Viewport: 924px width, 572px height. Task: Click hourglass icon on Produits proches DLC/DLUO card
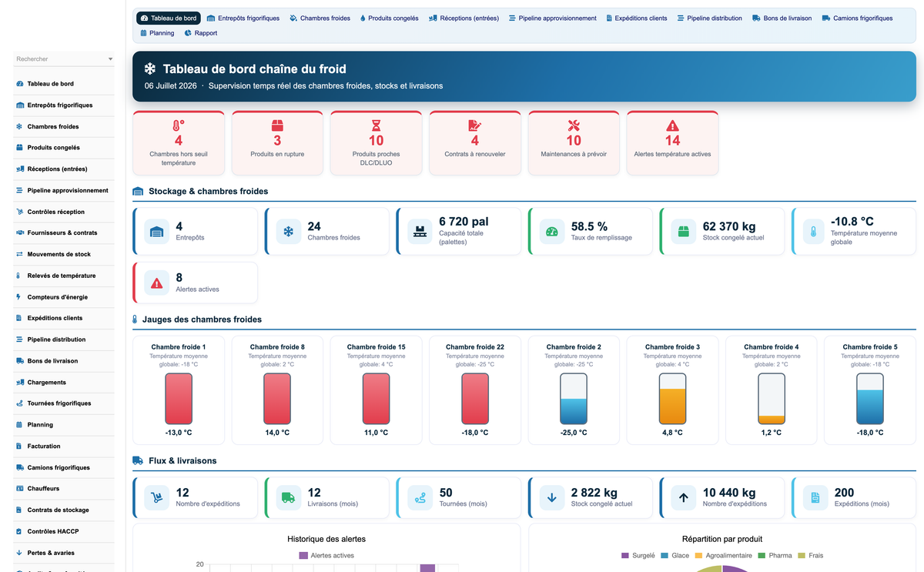(x=376, y=125)
